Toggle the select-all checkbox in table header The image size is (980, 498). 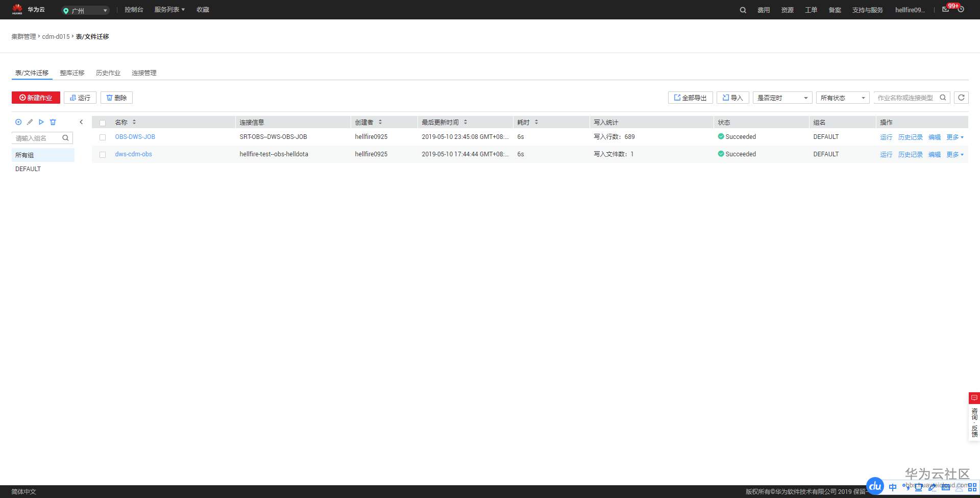(103, 123)
